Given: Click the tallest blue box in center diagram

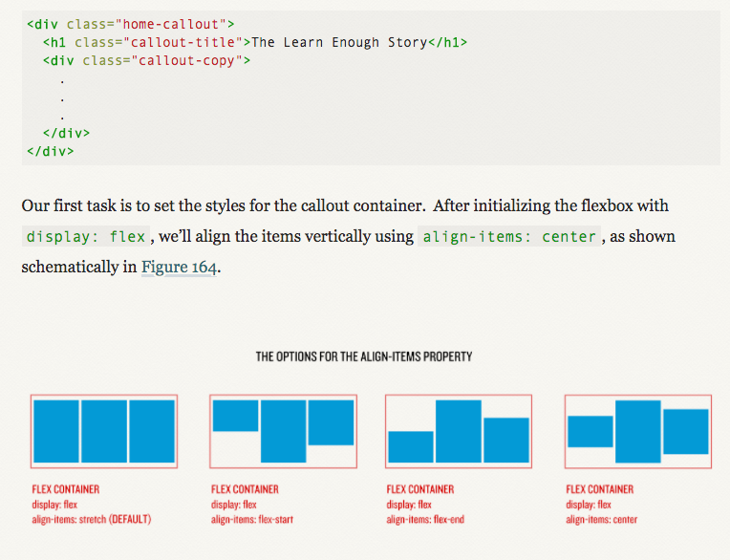Looking at the screenshot, I should coord(638,432).
